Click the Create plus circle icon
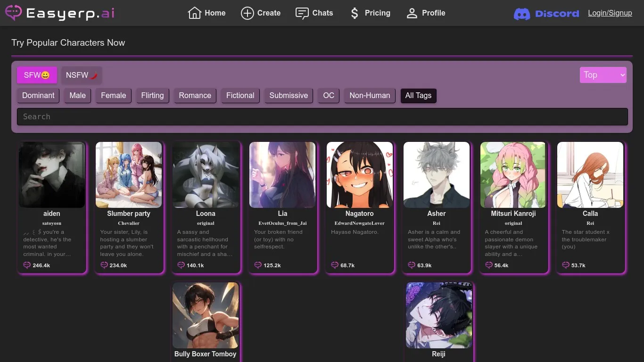The height and width of the screenshot is (362, 644). [x=247, y=13]
